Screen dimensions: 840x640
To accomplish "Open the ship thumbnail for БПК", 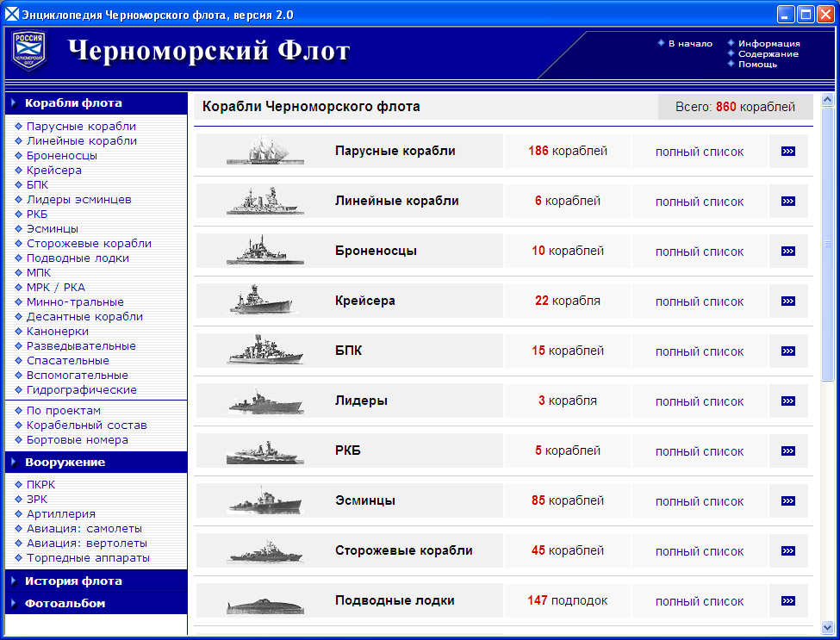I will 265,350.
